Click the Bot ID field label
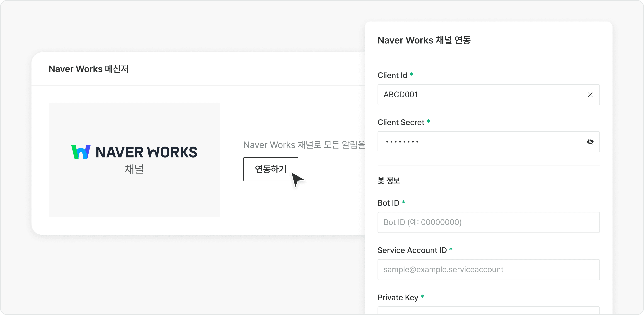The image size is (644, 315). pyautogui.click(x=388, y=203)
